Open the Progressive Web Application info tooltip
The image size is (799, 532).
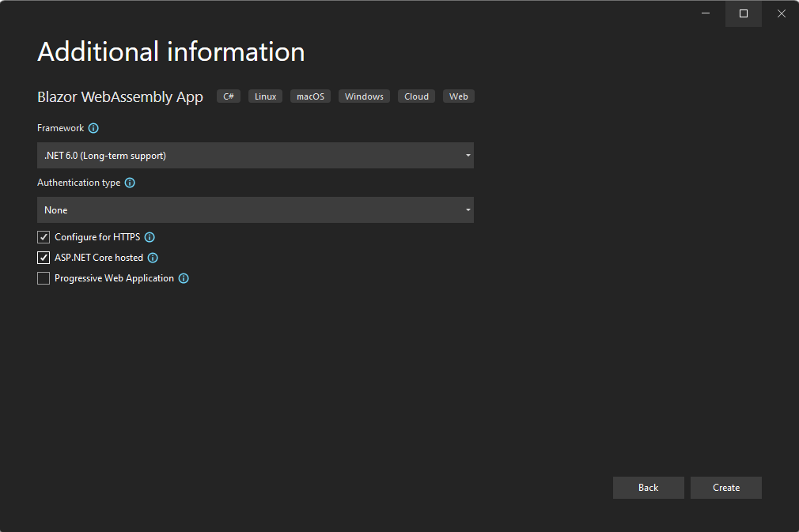(184, 278)
